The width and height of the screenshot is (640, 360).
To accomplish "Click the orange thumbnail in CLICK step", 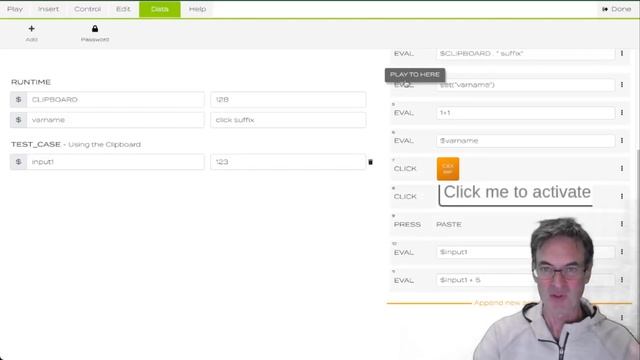I will pos(448,169).
